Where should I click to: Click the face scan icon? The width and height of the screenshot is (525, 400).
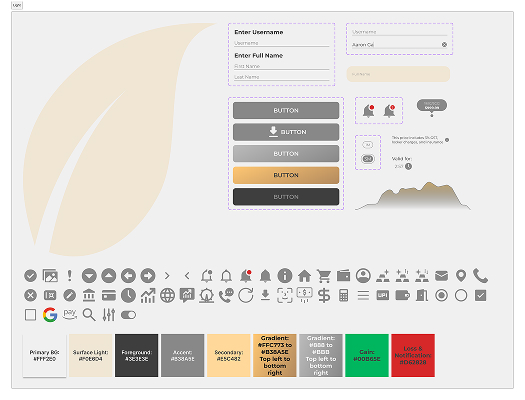point(285,296)
